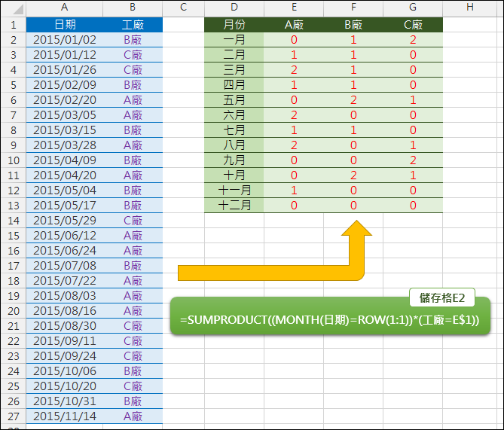
Task: Select date cell 2015/11/14
Action: point(65,416)
